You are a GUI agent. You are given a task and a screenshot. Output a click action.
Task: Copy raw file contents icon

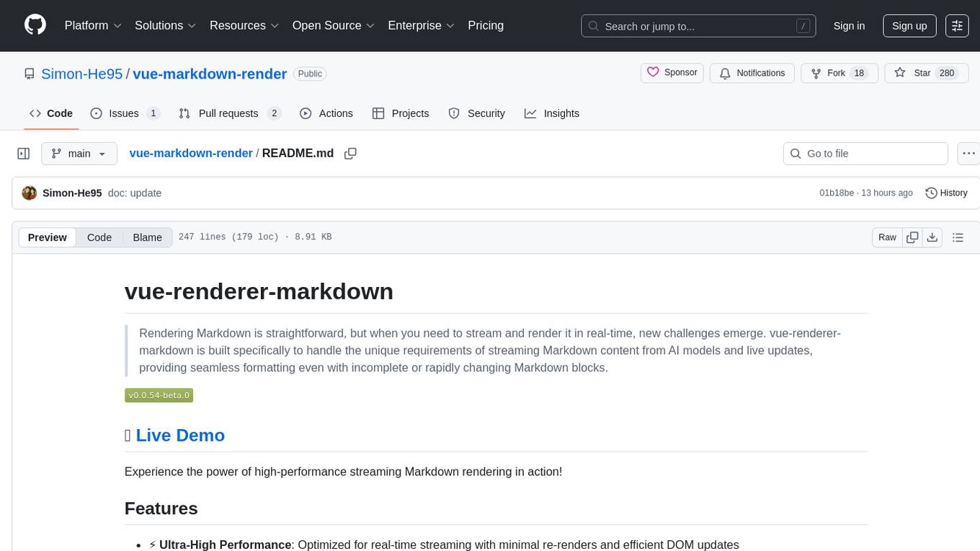coord(912,237)
